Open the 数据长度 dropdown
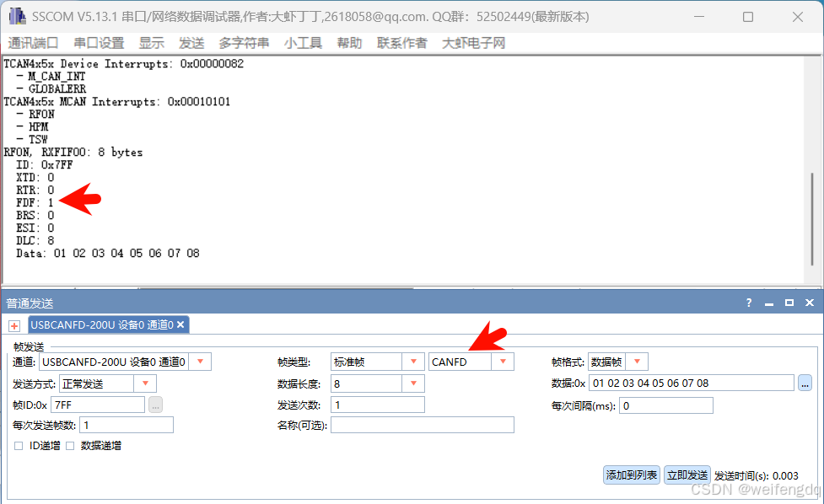824x504 pixels. (x=413, y=383)
